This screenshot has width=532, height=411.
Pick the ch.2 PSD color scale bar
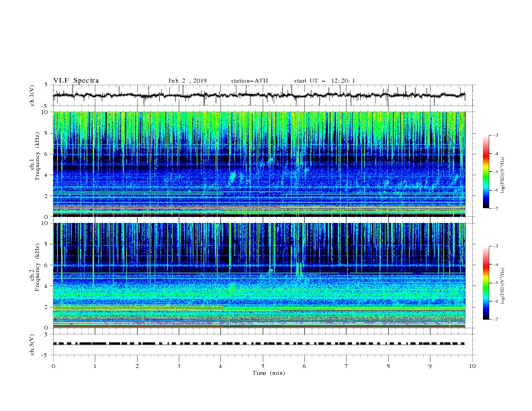tap(486, 283)
